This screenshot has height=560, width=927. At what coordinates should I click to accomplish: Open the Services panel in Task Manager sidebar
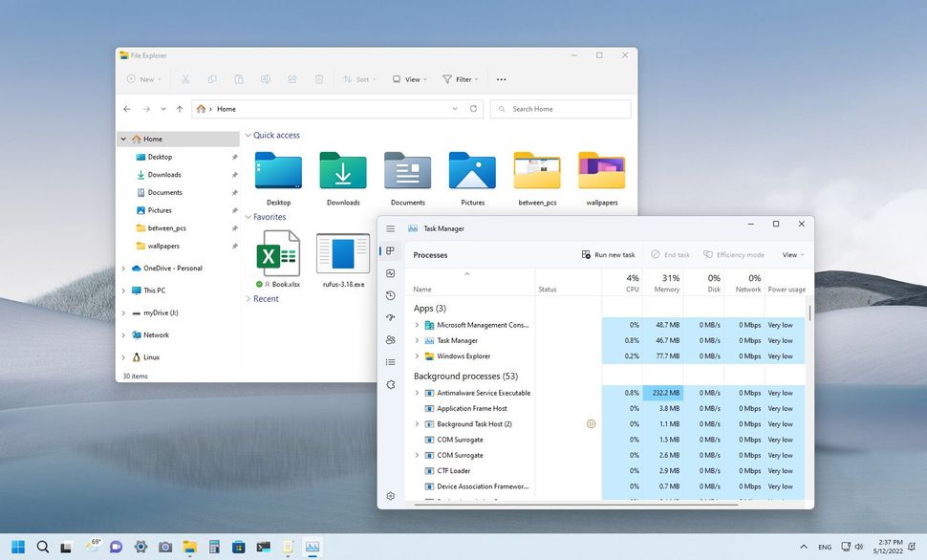(390, 385)
